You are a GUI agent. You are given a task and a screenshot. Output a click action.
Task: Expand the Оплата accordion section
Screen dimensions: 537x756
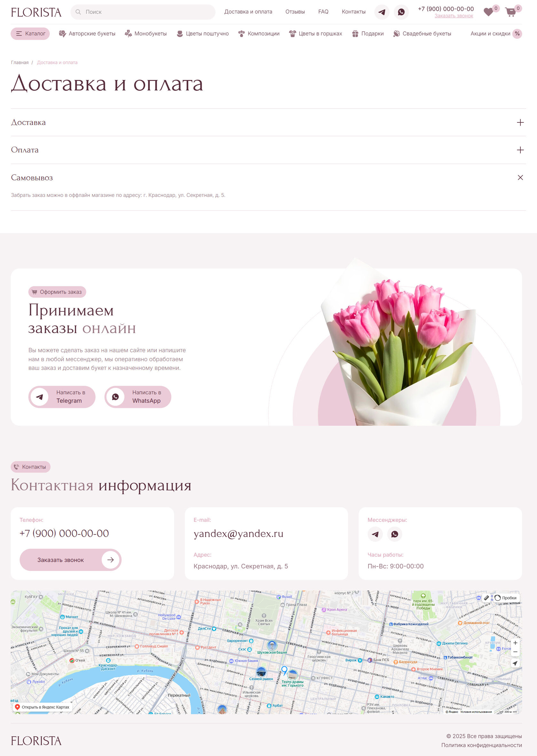click(268, 150)
